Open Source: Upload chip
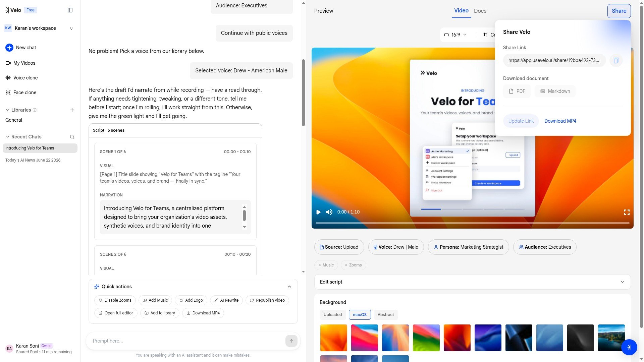 coord(339,247)
